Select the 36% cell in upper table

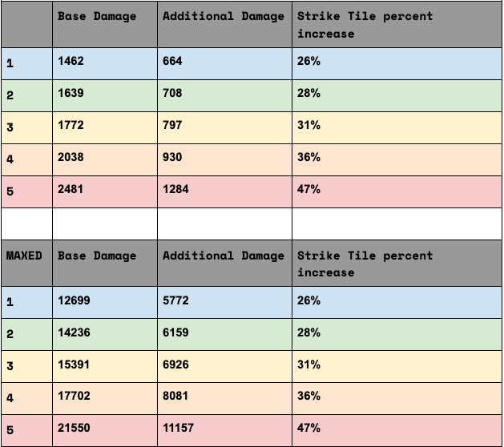click(397, 159)
